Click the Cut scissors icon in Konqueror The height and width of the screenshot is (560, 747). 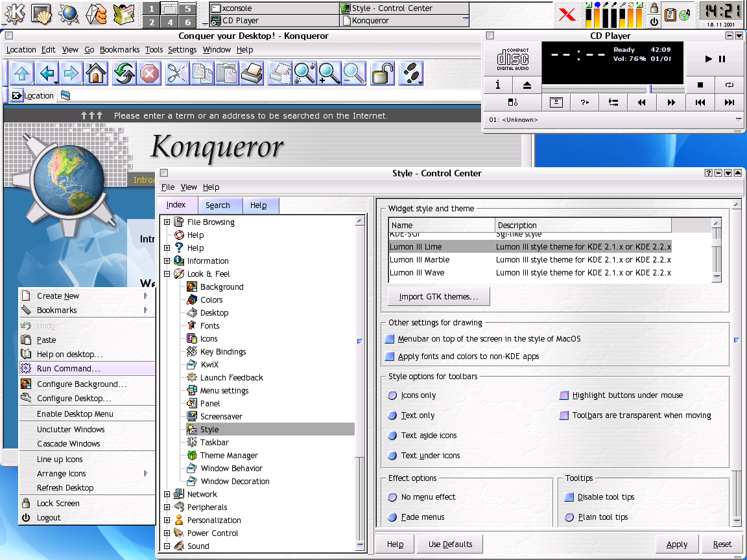coord(177,73)
